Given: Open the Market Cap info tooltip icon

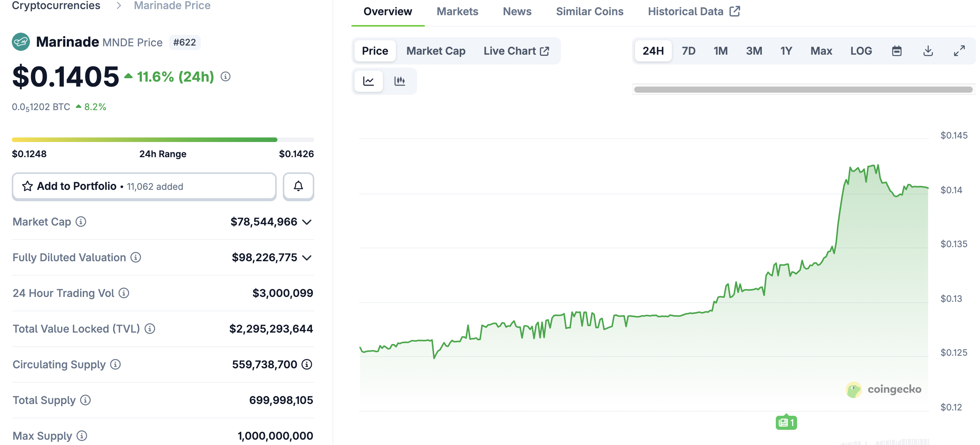Looking at the screenshot, I should [81, 222].
